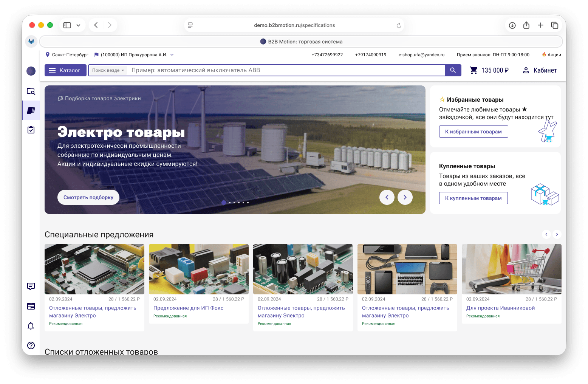This screenshot has width=588, height=384.
Task: Click the Избранные товары heading
Action: [x=475, y=100]
